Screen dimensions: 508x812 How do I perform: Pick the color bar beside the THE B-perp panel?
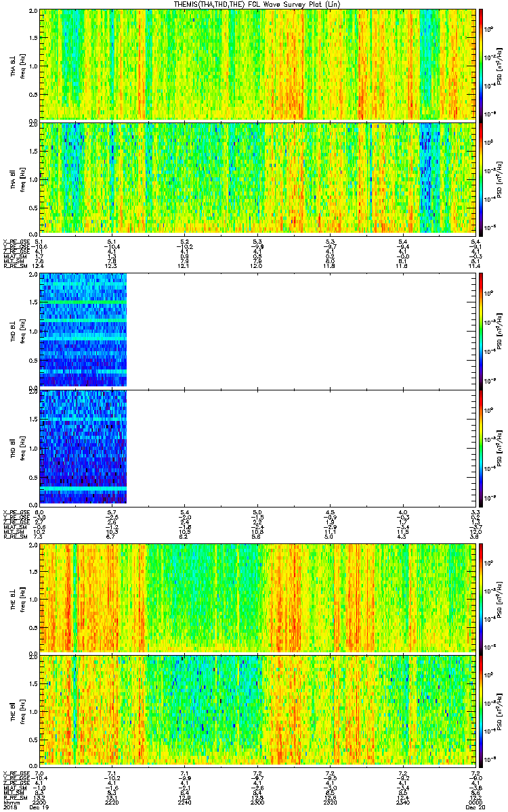[x=480, y=598]
